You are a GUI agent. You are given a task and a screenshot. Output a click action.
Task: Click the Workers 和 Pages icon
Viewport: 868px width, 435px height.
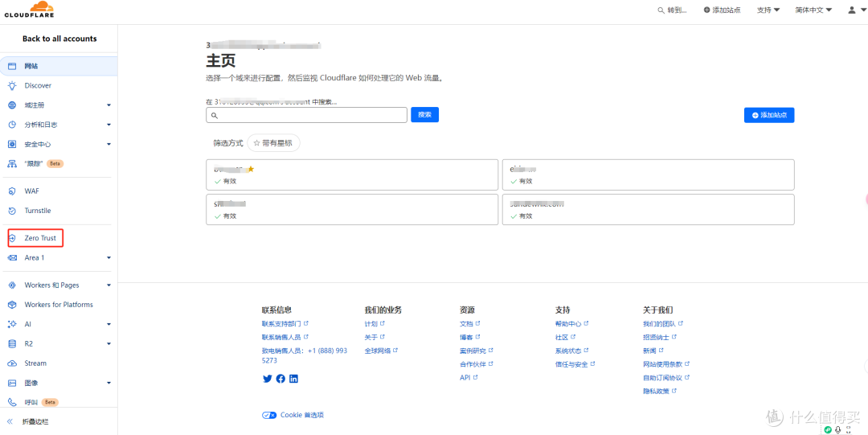click(11, 285)
